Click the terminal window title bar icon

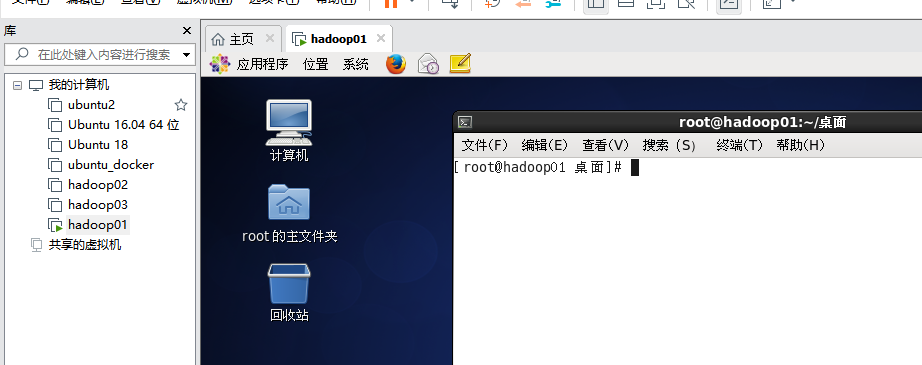(465, 122)
